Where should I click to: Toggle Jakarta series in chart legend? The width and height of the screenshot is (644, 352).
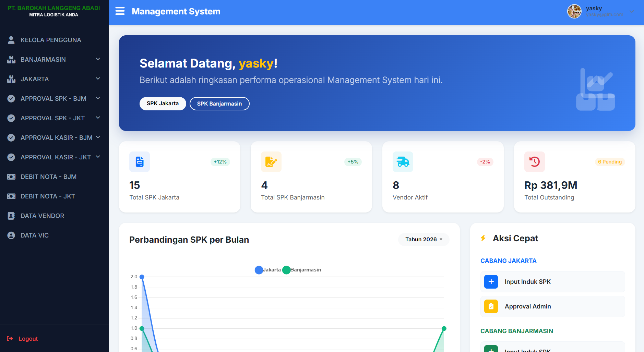[268, 270]
